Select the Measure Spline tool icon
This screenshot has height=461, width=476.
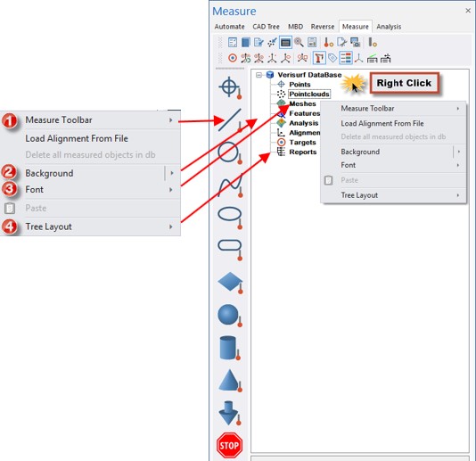click(230, 185)
